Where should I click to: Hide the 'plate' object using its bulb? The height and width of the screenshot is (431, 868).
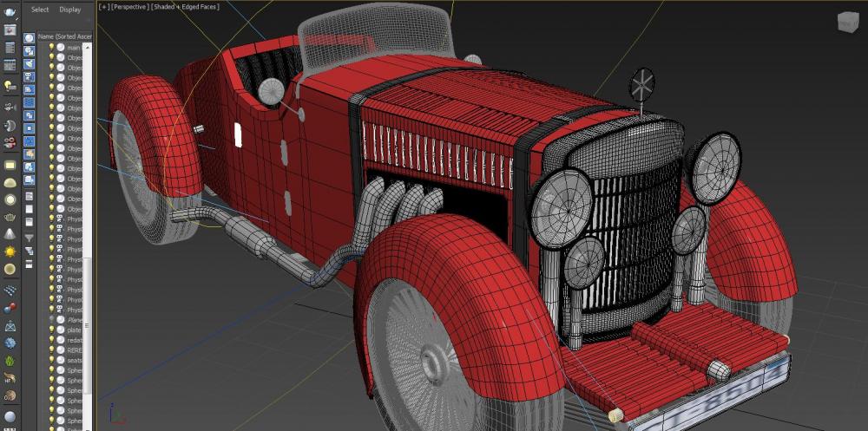(x=51, y=330)
